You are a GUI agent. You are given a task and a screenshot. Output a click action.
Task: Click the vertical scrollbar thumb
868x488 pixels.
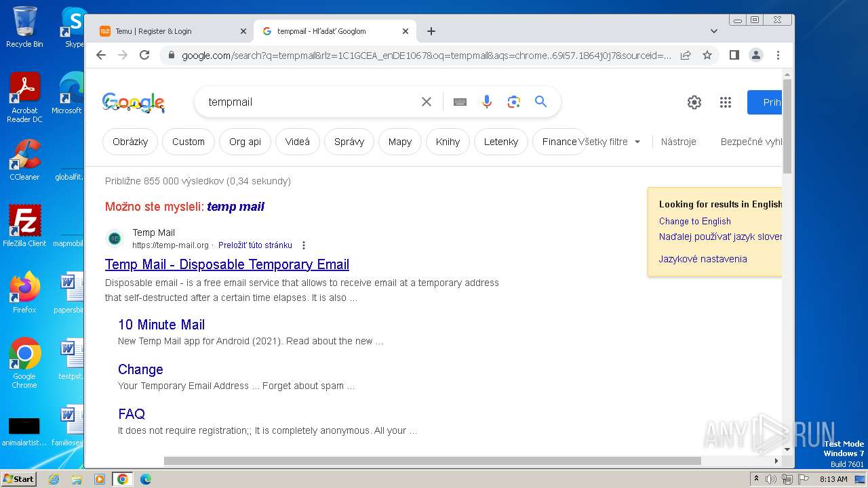[x=787, y=125]
